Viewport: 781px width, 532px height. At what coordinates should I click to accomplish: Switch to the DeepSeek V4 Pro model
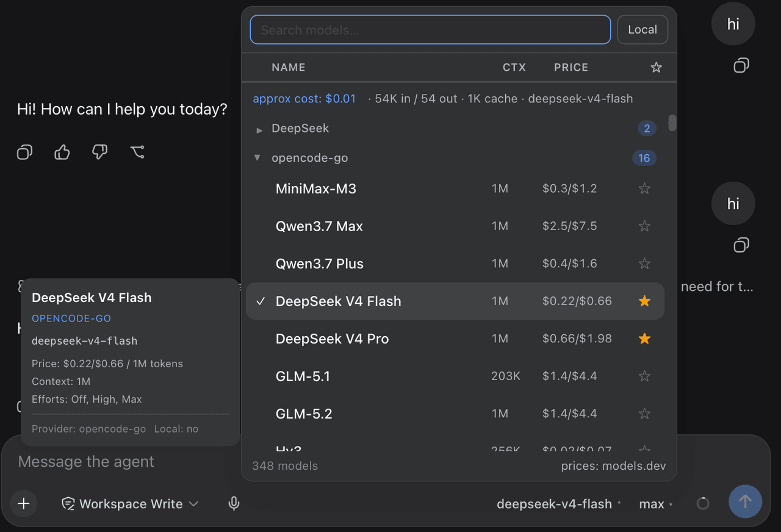pos(455,339)
